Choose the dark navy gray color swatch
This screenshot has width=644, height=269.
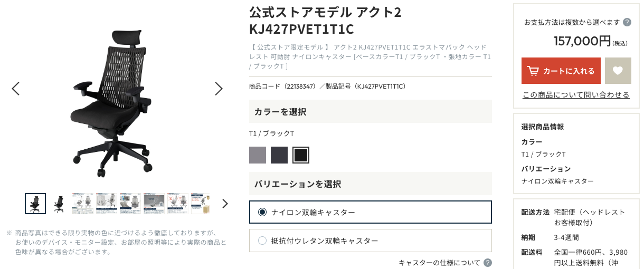coord(279,155)
